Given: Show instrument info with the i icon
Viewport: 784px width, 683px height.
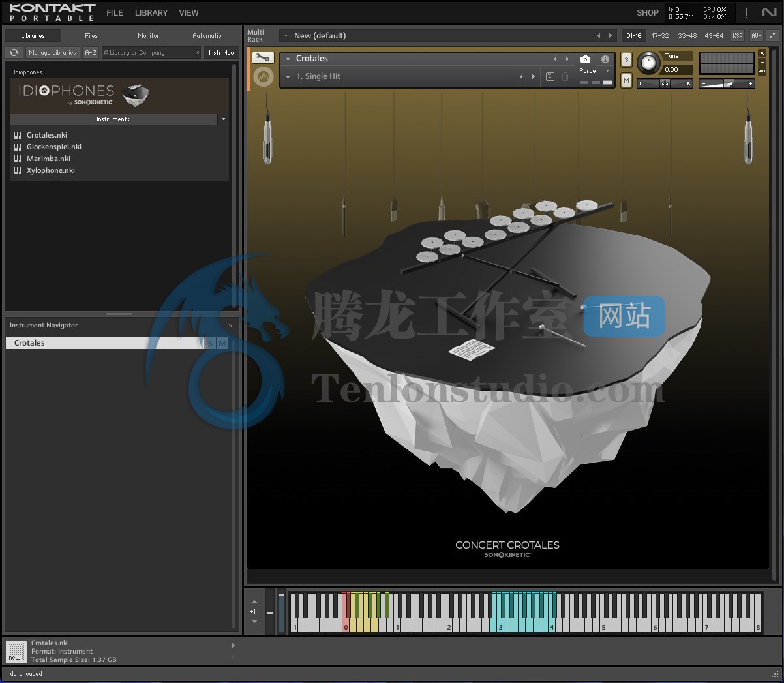Looking at the screenshot, I should click(605, 59).
